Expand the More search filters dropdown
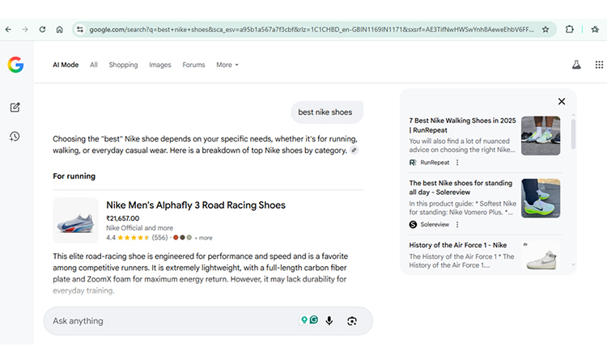The height and width of the screenshot is (364, 607). pos(227,65)
